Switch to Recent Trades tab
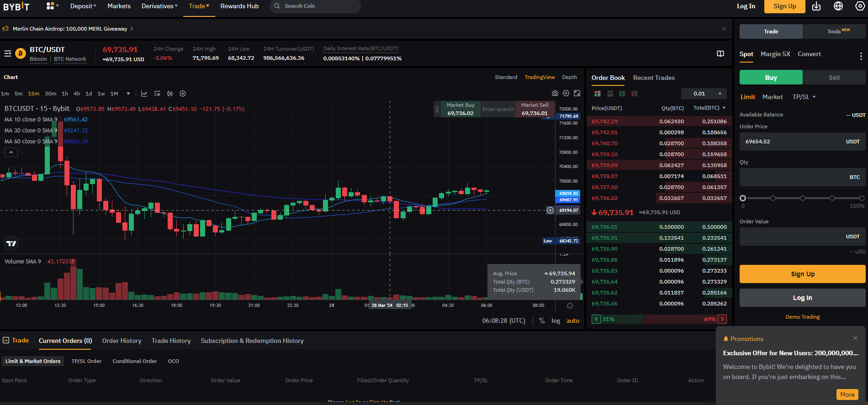868x405 pixels. click(x=654, y=78)
